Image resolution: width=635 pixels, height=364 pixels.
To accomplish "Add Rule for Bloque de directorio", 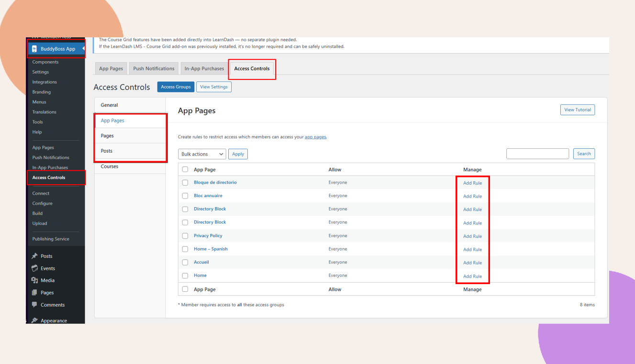I will (472, 183).
